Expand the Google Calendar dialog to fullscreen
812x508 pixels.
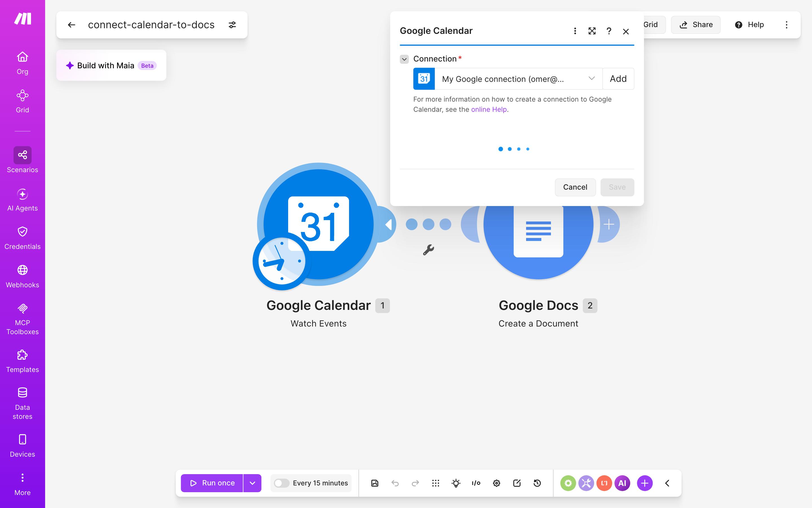592,31
